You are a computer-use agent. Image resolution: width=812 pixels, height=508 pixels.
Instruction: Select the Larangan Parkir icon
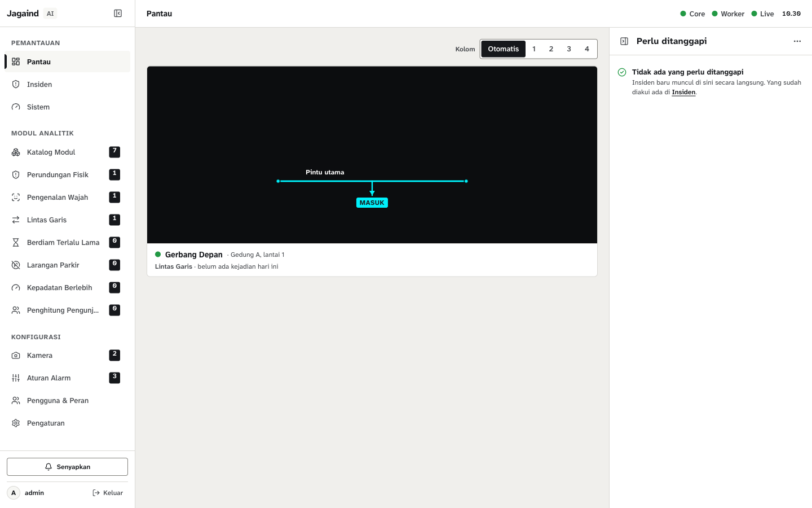pyautogui.click(x=16, y=265)
